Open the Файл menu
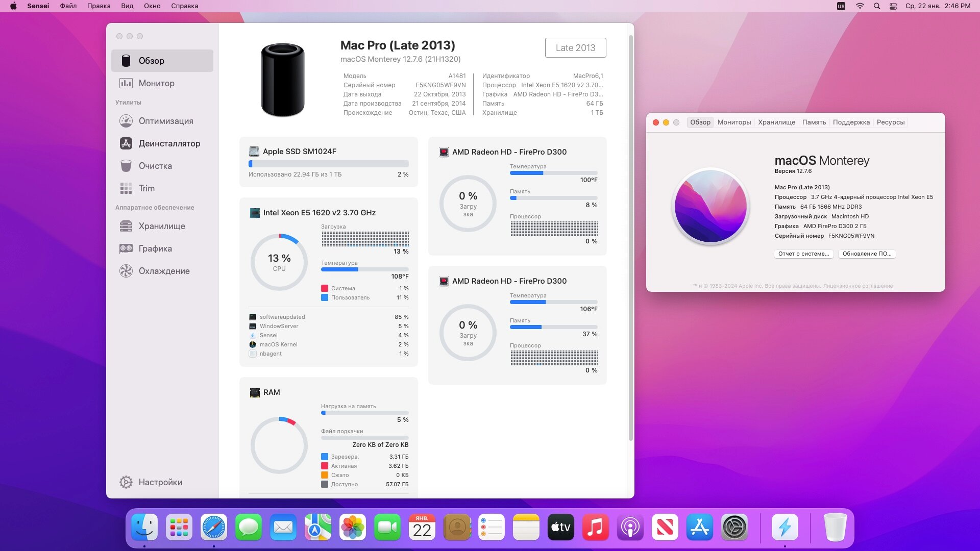 click(68, 6)
